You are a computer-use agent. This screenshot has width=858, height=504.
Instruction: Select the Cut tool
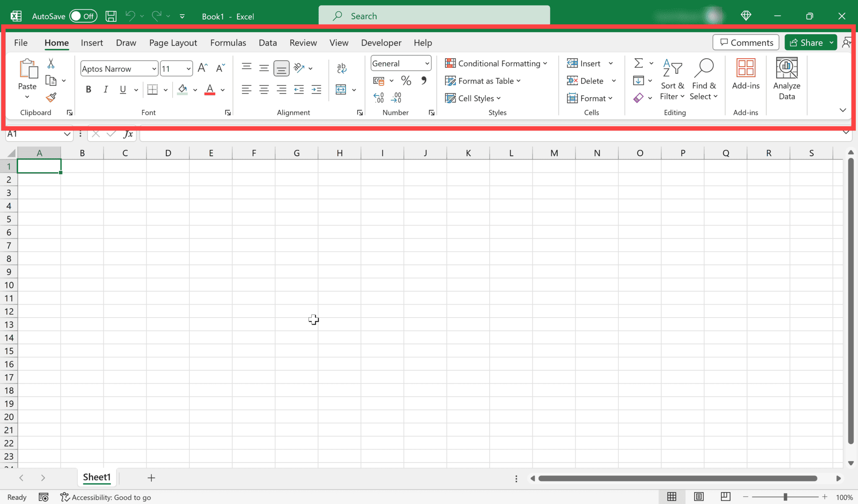tap(51, 63)
